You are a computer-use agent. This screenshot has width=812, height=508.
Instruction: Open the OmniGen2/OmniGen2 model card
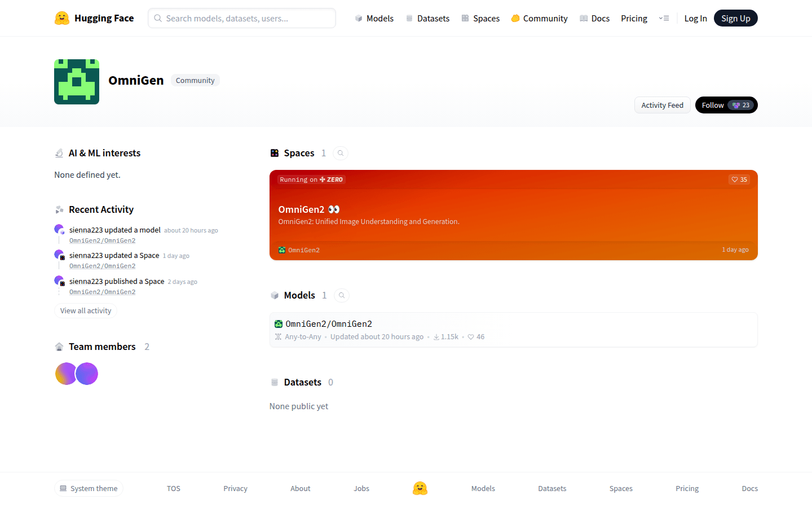click(x=329, y=324)
